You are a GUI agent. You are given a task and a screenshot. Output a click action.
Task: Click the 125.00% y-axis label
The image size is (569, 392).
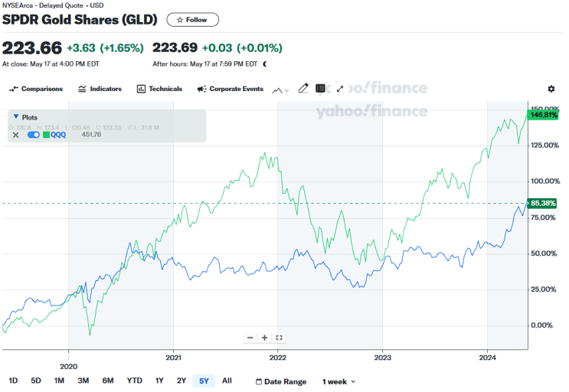click(x=544, y=145)
